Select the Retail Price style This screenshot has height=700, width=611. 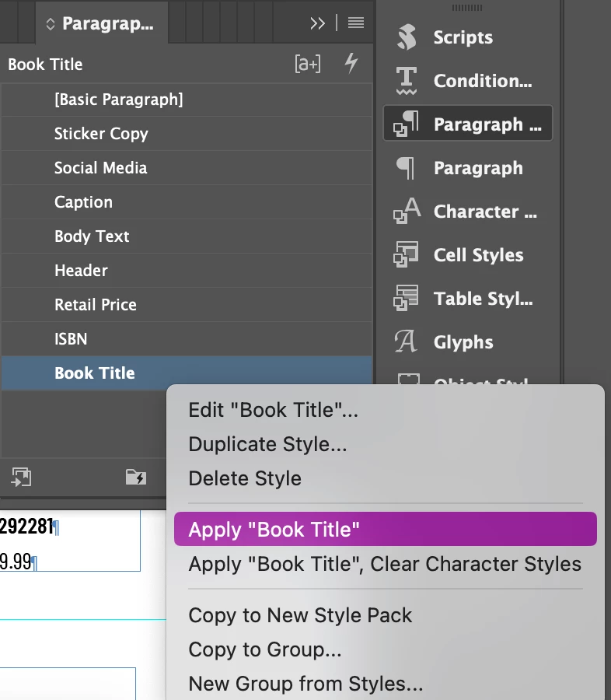click(x=187, y=305)
